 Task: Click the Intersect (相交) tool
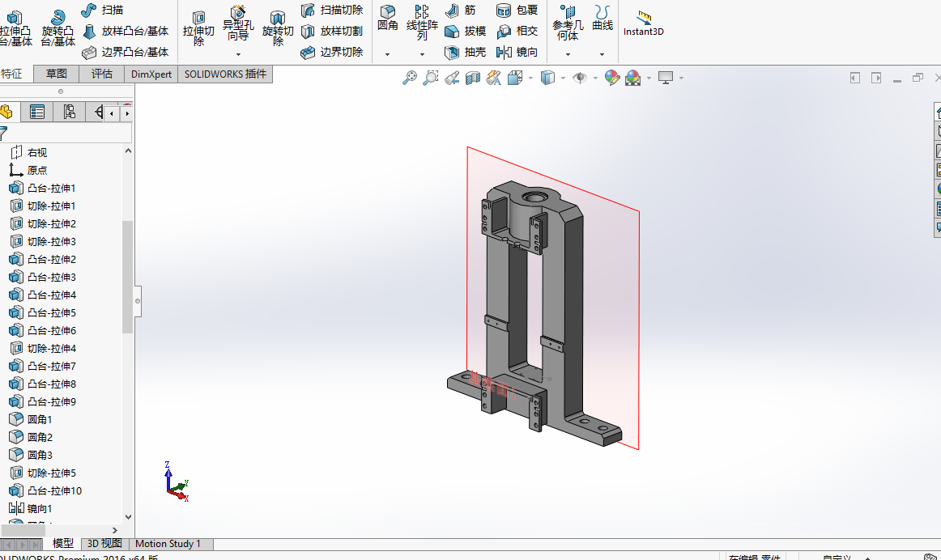point(517,32)
